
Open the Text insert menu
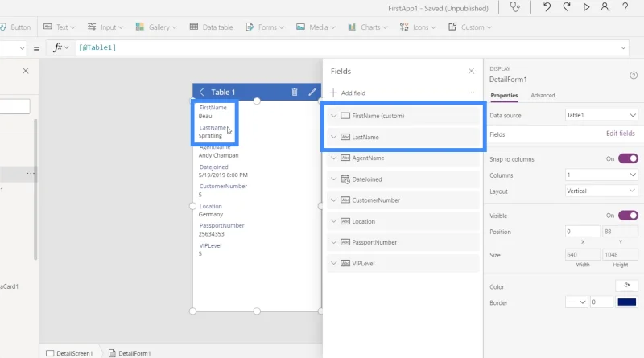(x=60, y=27)
